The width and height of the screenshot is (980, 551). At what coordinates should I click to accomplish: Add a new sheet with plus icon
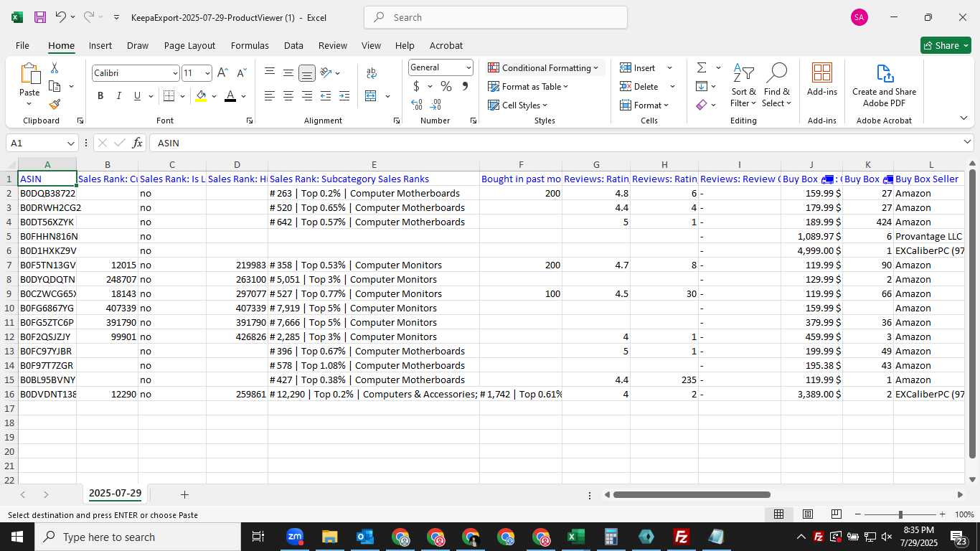coord(184,494)
